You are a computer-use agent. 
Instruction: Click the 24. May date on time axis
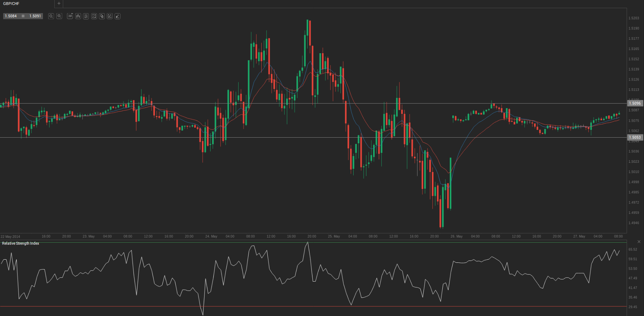pos(211,237)
